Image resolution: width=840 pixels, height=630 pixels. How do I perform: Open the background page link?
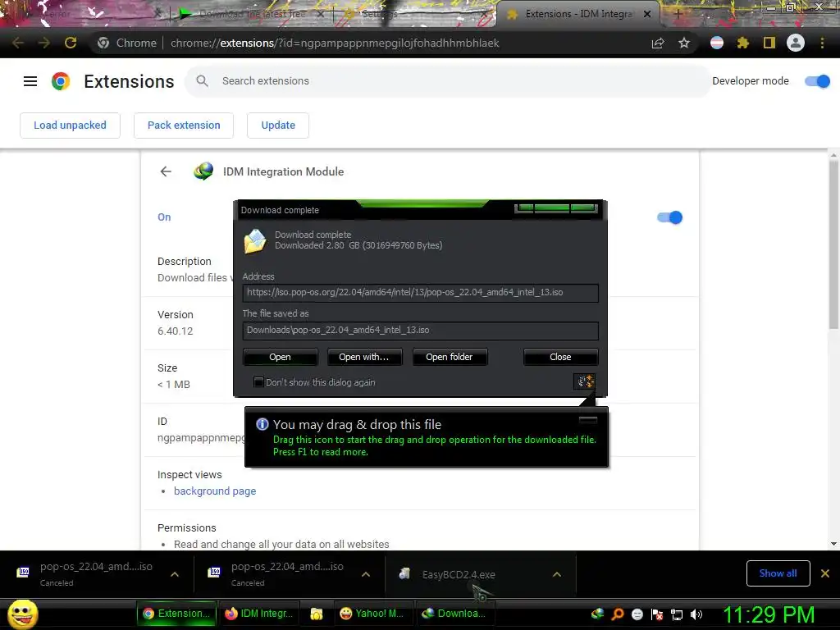(215, 491)
